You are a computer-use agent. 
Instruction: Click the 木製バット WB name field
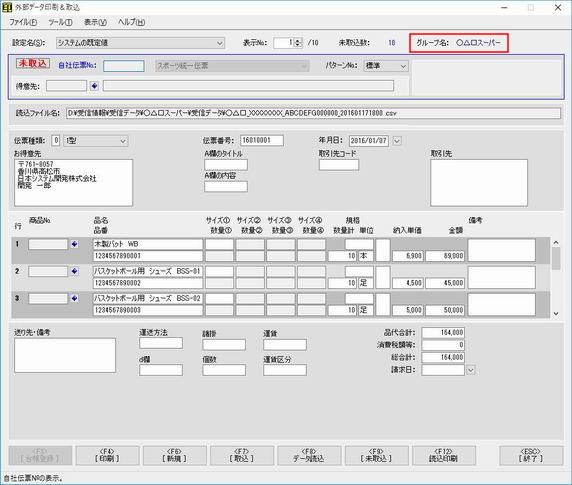coord(148,244)
